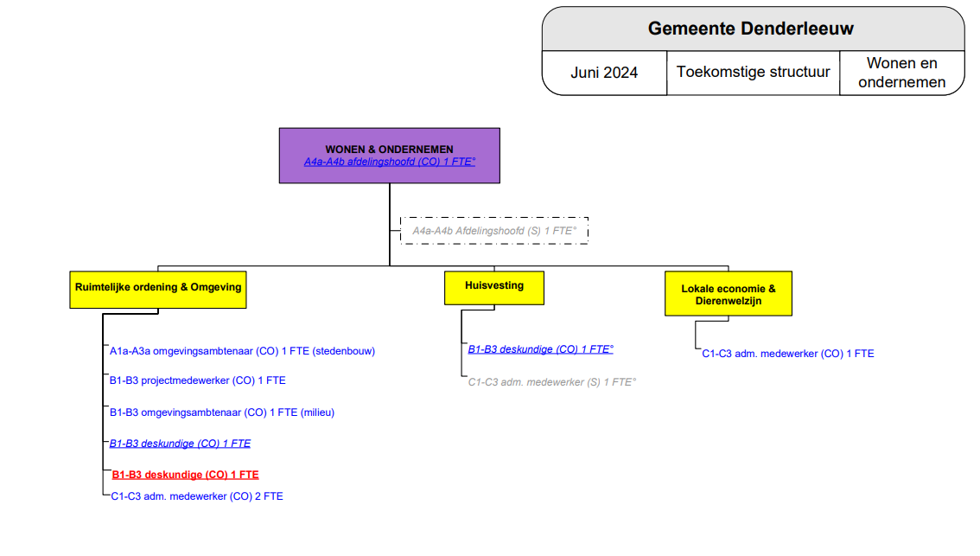Screen dimensions: 980x556
Task: Click the dashed A4a-A4b Afdelingshoofd (S) box
Action: (x=493, y=231)
